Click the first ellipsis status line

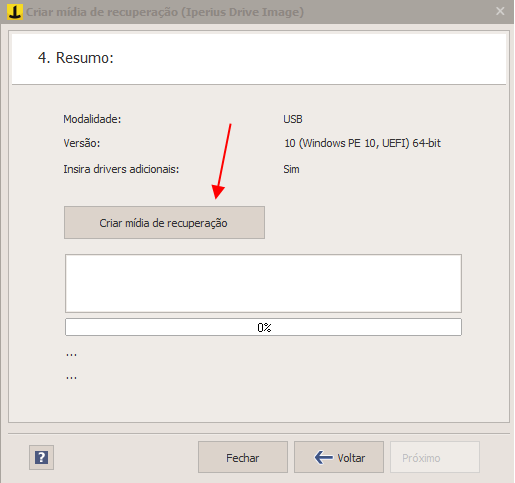(x=71, y=355)
